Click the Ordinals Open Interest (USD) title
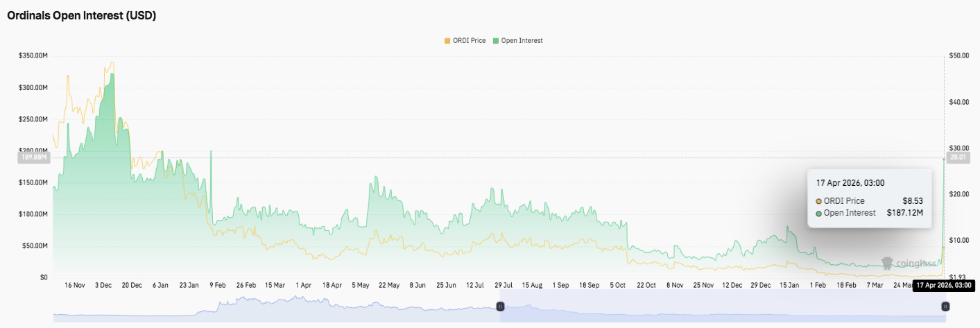980x328 pixels. click(81, 15)
